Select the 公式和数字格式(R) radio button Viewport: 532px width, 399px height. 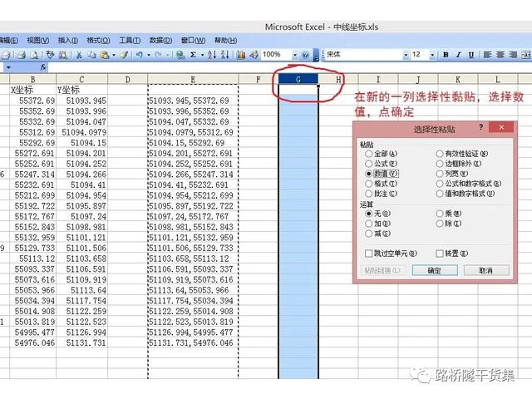[469, 184]
